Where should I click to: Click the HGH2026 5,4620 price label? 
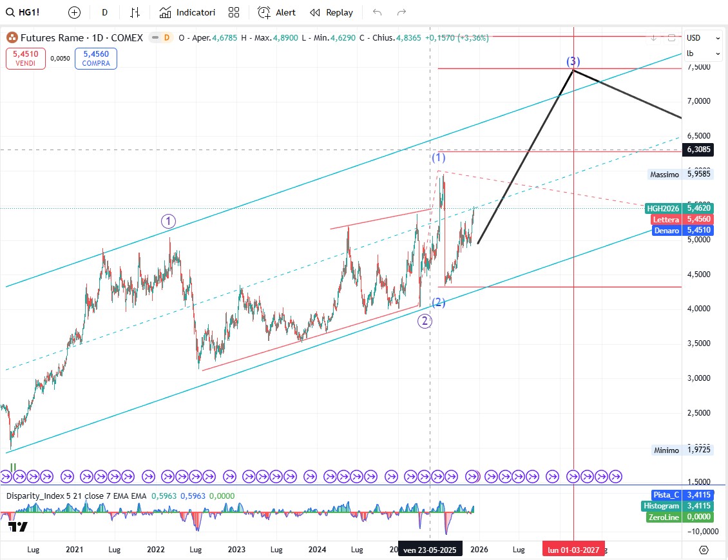coord(679,209)
